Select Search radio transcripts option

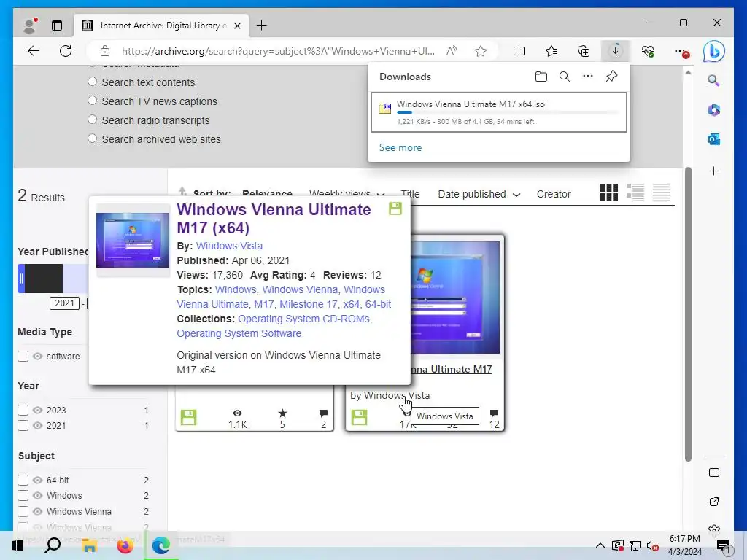[x=93, y=120]
